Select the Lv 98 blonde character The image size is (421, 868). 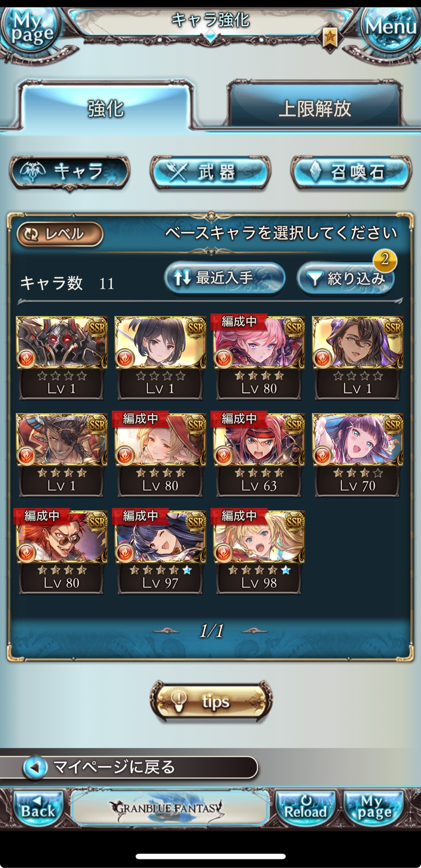pyautogui.click(x=258, y=551)
